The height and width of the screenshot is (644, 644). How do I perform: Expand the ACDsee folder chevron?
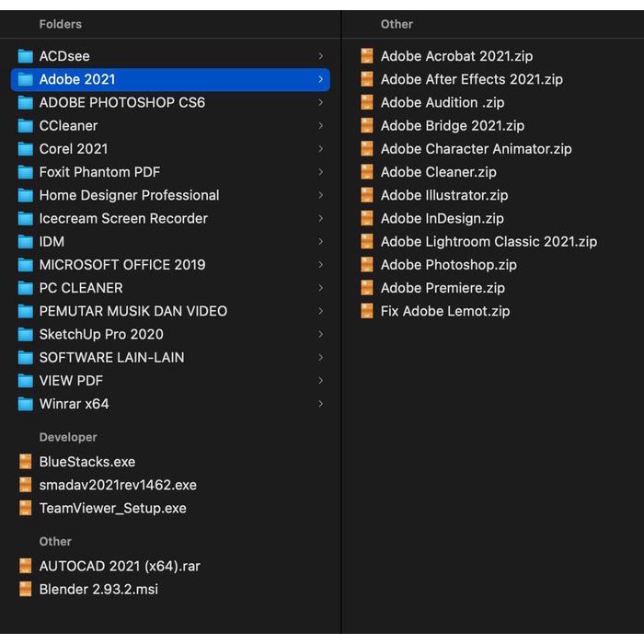coord(320,57)
